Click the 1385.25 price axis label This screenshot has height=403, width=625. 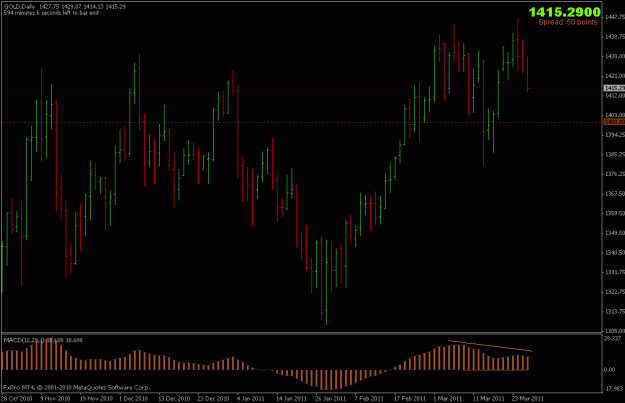615,155
